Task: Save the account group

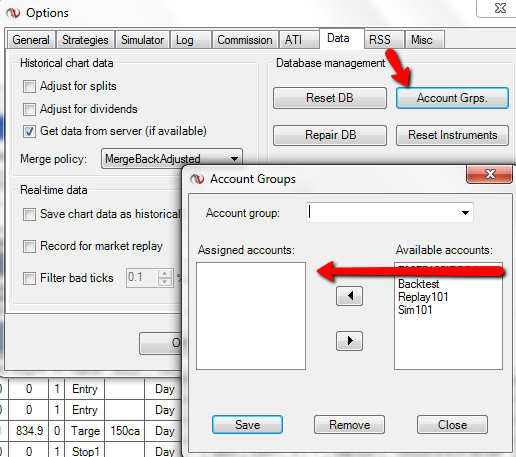Action: (x=247, y=425)
